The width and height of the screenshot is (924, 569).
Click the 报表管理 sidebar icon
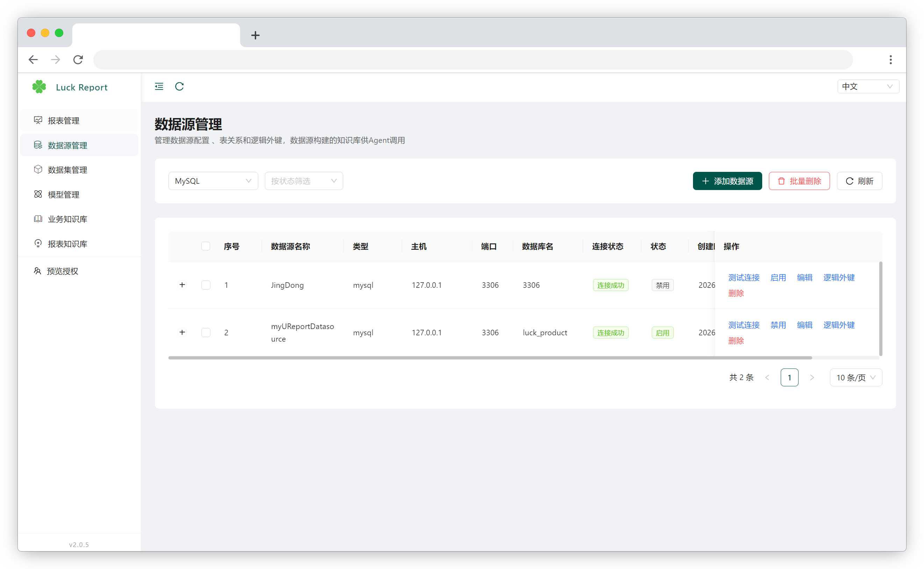(38, 120)
